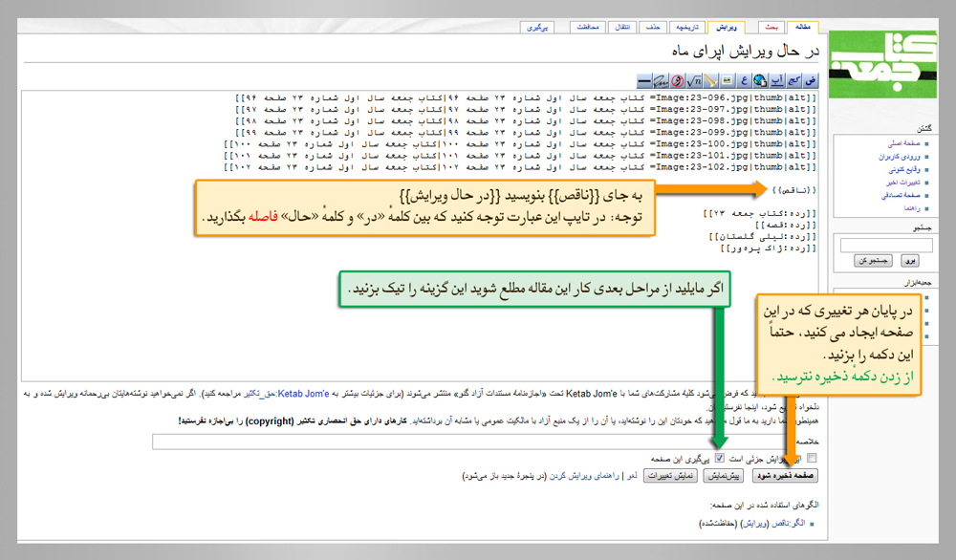Image resolution: width=956 pixels, height=560 pixels.
Task: Open the انتقال (move) tab
Action: (x=622, y=28)
